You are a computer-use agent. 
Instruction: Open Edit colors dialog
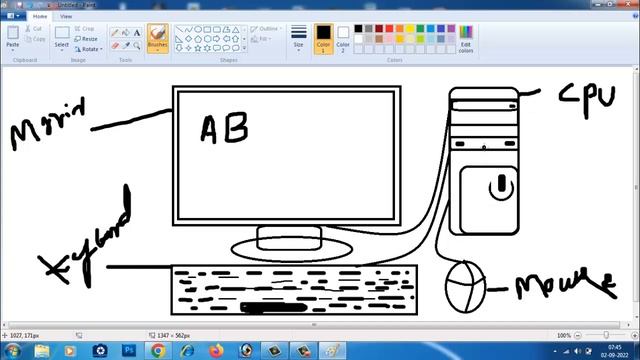466,39
